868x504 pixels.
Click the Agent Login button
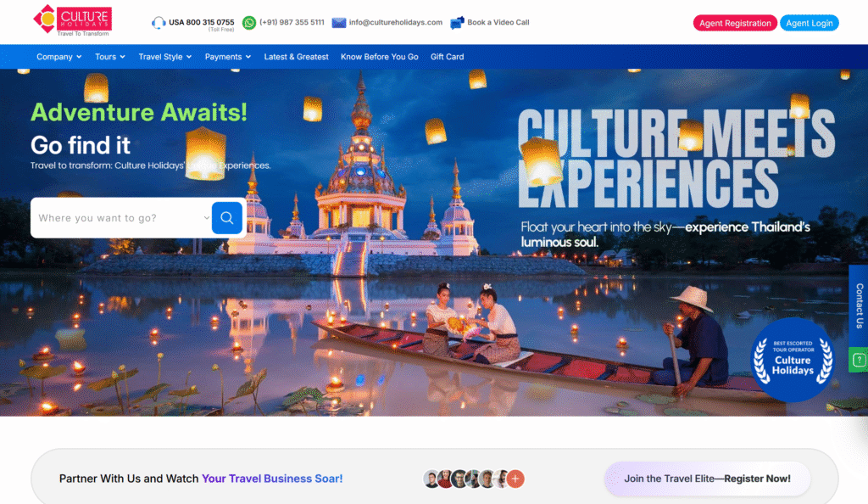coord(809,23)
